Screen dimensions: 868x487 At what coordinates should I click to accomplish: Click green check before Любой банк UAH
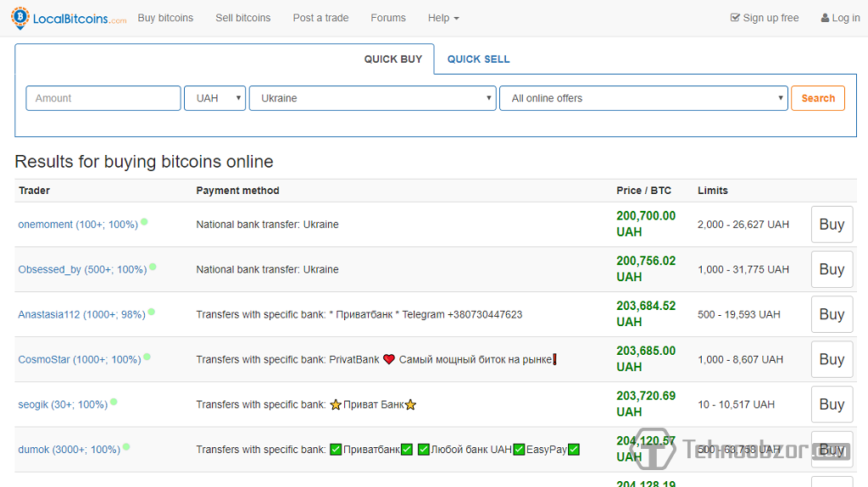(424, 450)
